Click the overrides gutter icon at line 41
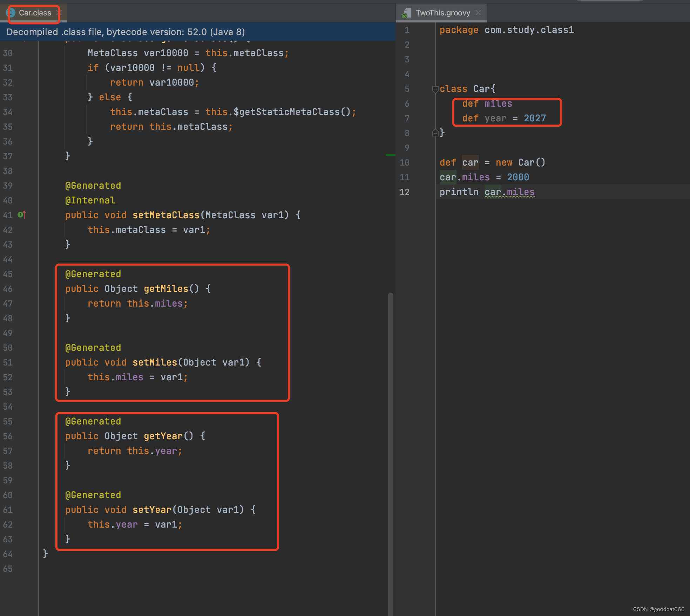The height and width of the screenshot is (616, 690). (x=21, y=215)
